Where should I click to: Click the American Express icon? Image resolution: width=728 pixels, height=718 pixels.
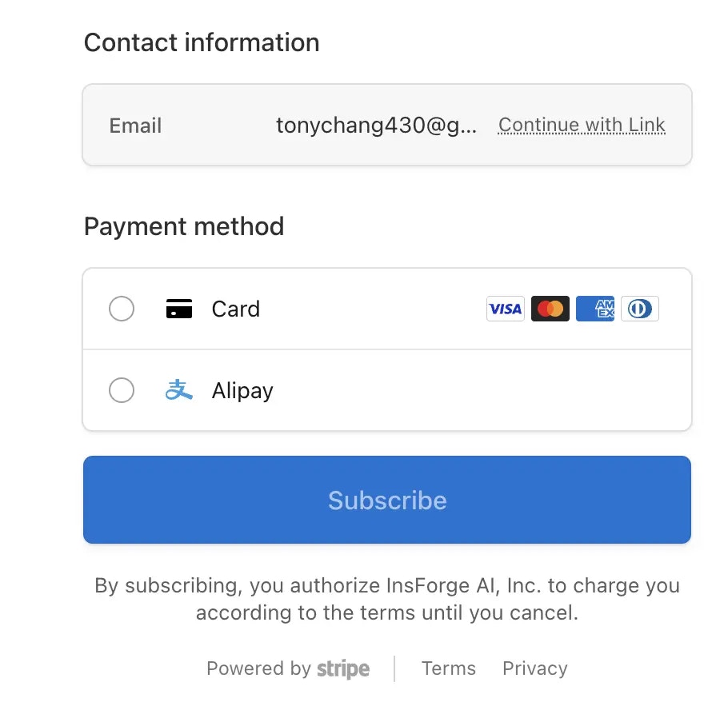coord(595,309)
